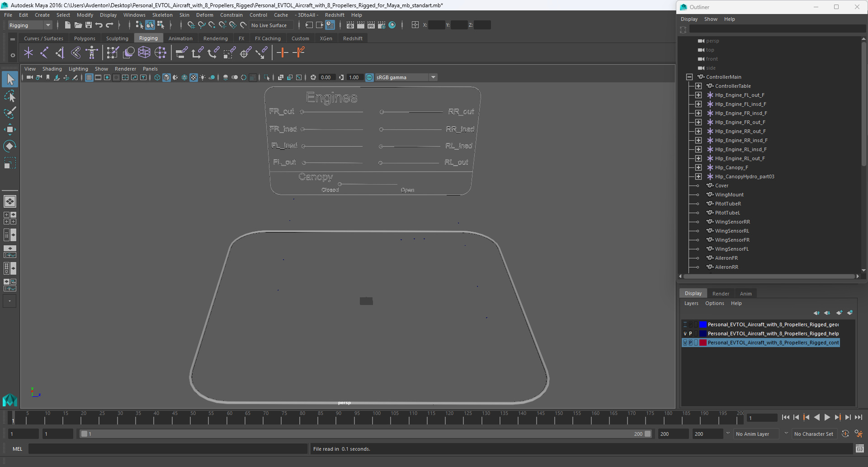Select the arrow Select tool in toolbox
The width and height of the screenshot is (868, 467).
(x=10, y=80)
